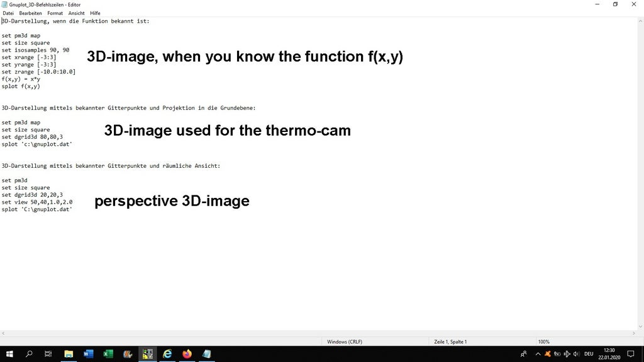Open the Windows Start menu
This screenshot has height=362, width=644.
coord(9,354)
